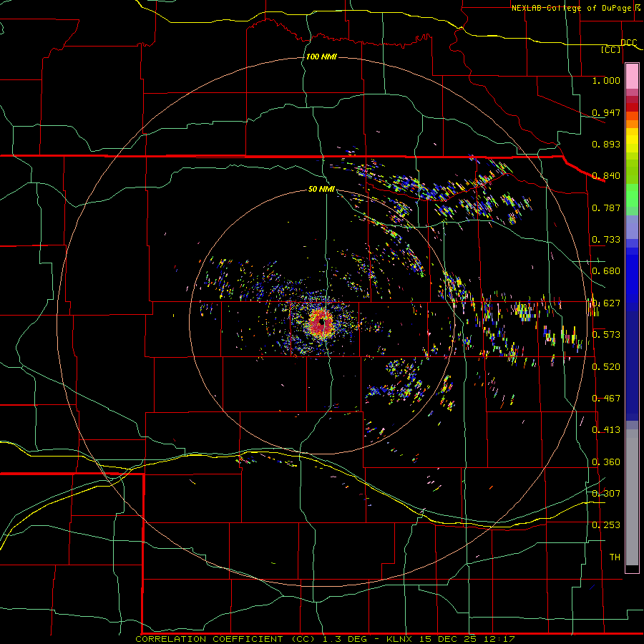This screenshot has height=644, width=644.
Task: Click the 1.3 DEG elevation angle text
Action: (x=343, y=639)
